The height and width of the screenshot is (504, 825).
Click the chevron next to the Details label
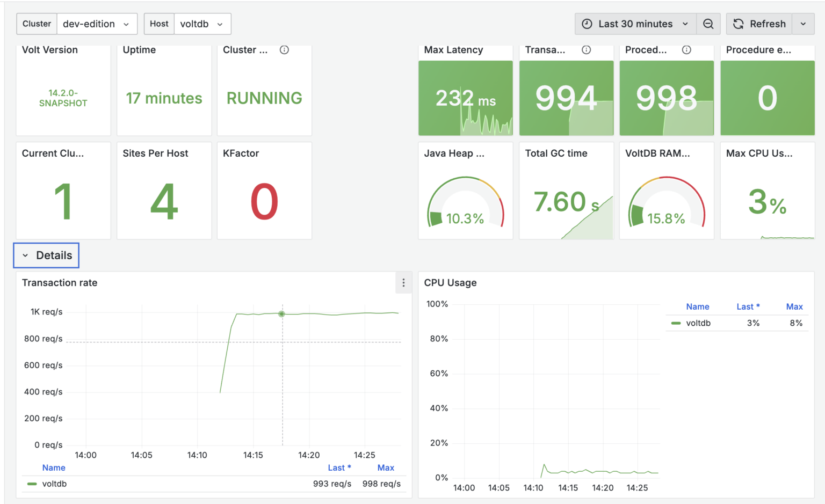(25, 255)
